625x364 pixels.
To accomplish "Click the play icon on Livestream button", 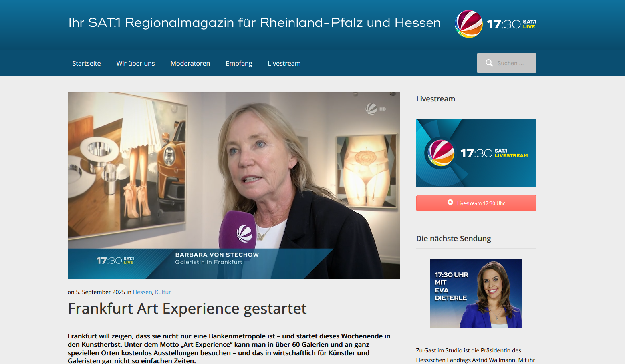I will (450, 203).
